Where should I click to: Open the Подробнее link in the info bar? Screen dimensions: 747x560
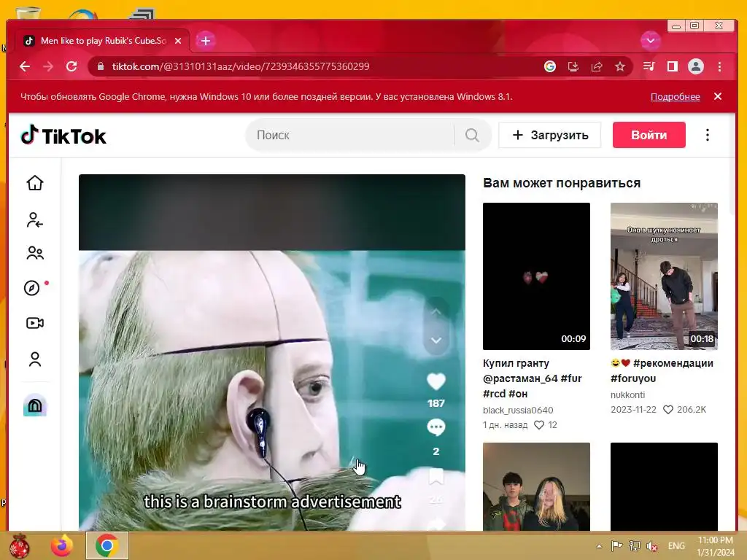coord(675,97)
